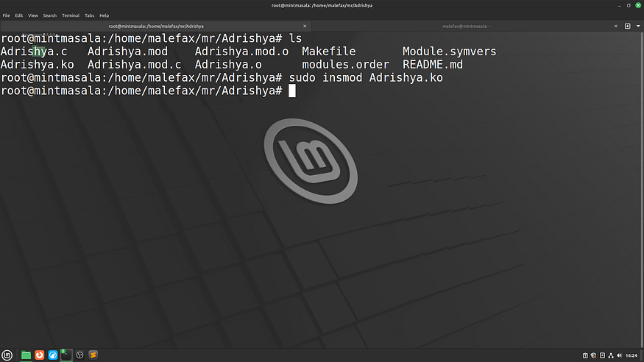Launch Firefox from the panel
This screenshot has width=644, height=362.
click(x=40, y=355)
